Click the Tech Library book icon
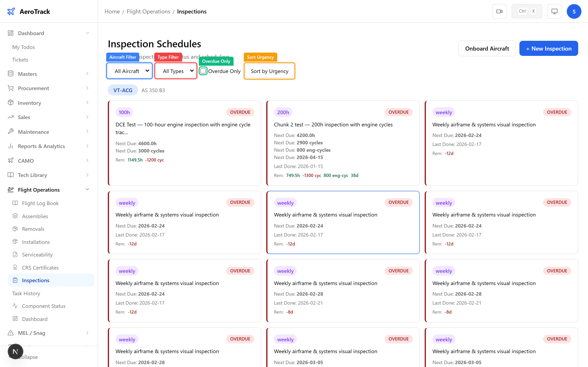 (11, 175)
